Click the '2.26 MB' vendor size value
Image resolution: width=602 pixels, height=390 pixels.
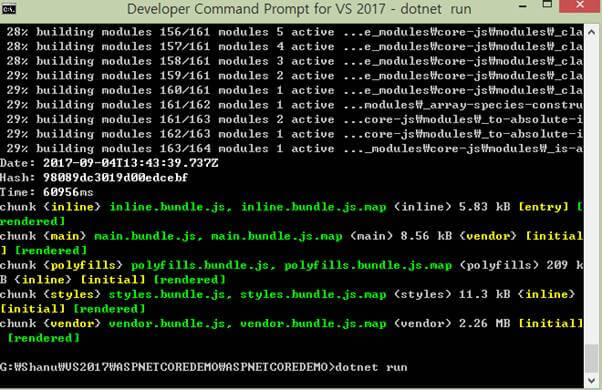pos(485,324)
